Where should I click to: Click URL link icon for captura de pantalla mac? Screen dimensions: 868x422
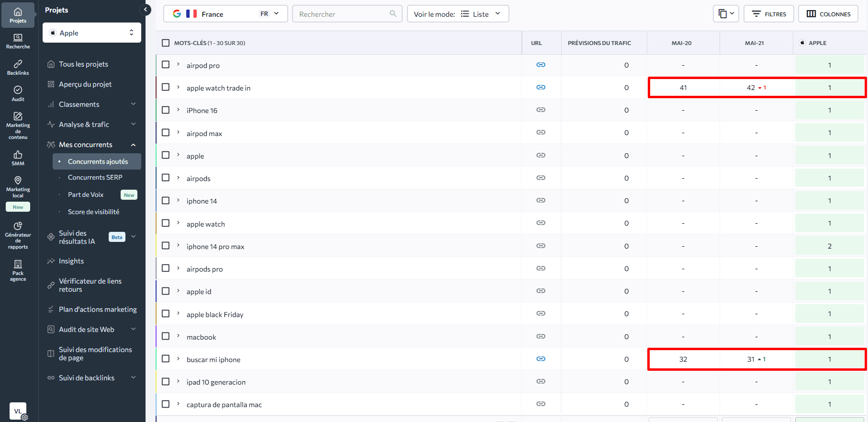coord(541,404)
